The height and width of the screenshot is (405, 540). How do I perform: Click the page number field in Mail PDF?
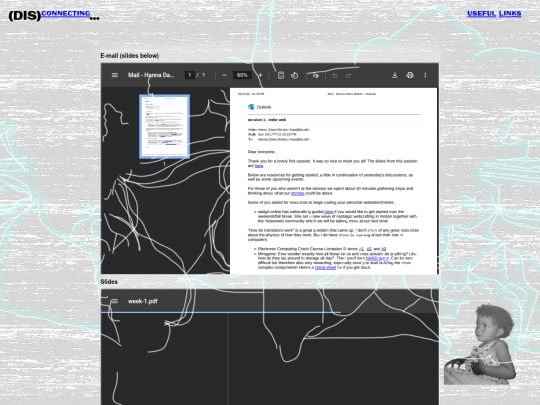(x=189, y=75)
